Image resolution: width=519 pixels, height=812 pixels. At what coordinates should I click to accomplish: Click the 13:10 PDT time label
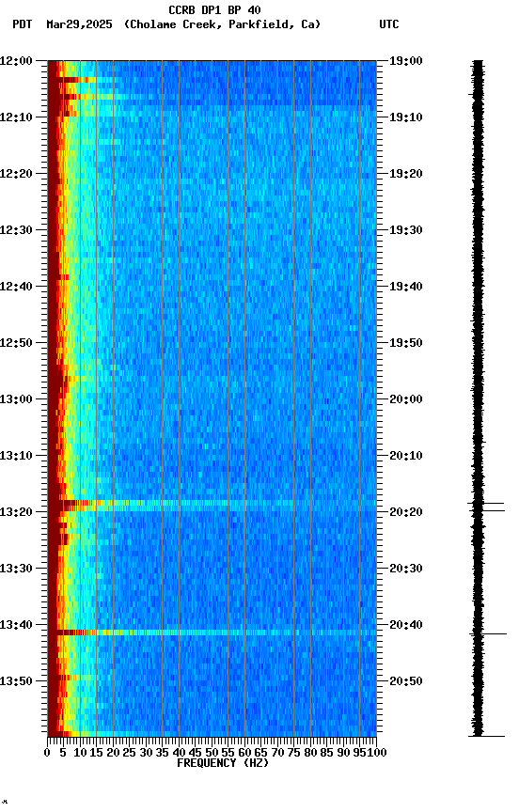tap(16, 456)
